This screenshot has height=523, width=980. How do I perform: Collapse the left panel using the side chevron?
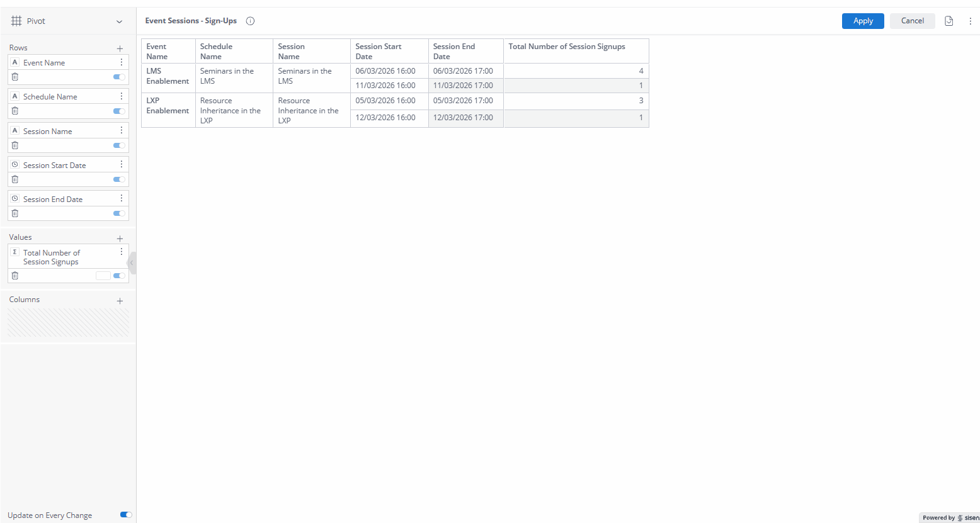(132, 263)
